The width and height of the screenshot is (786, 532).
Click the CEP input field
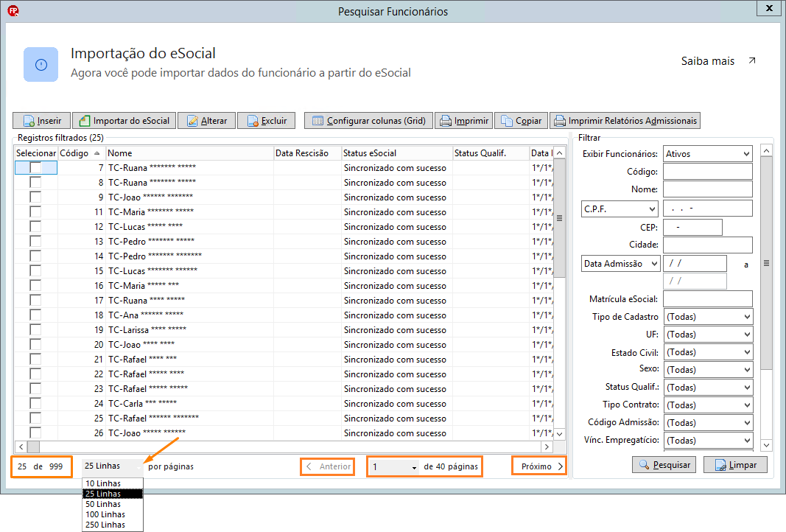coord(692,227)
